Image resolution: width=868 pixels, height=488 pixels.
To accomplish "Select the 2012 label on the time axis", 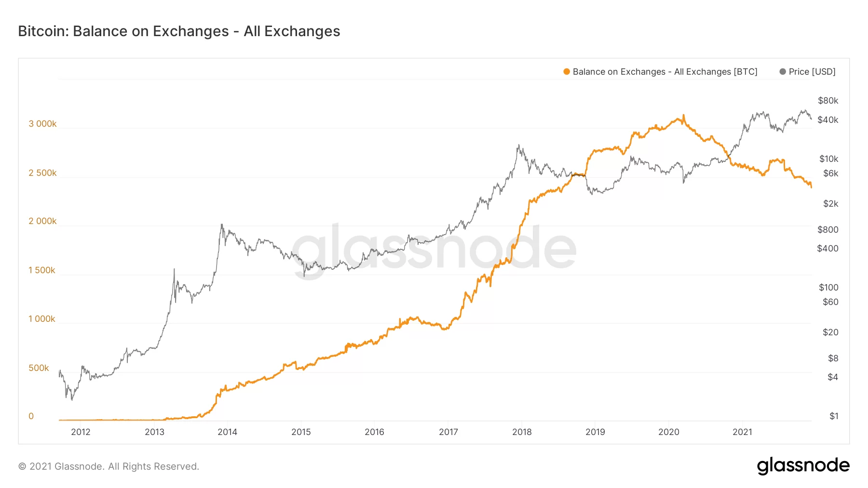I will click(x=81, y=432).
